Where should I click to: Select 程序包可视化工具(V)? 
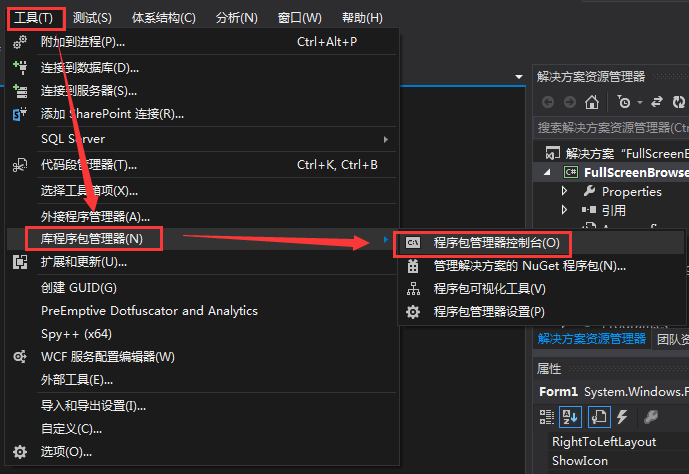point(541,289)
